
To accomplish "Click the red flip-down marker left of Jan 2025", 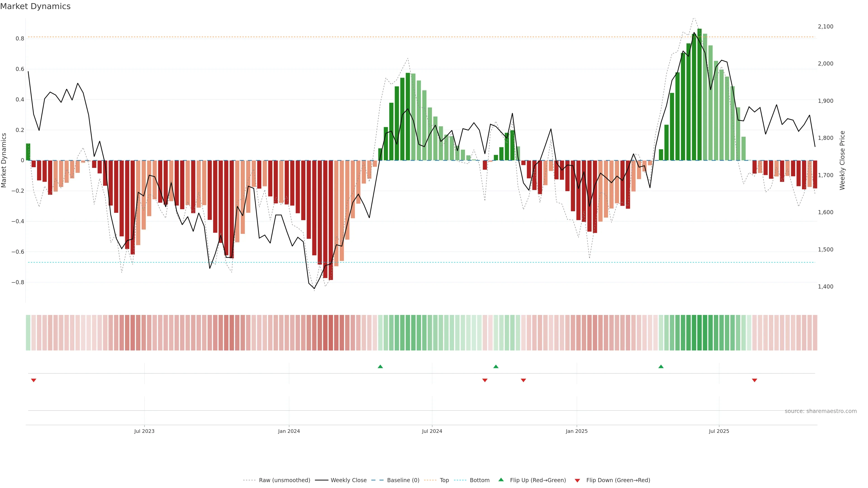I will click(523, 380).
